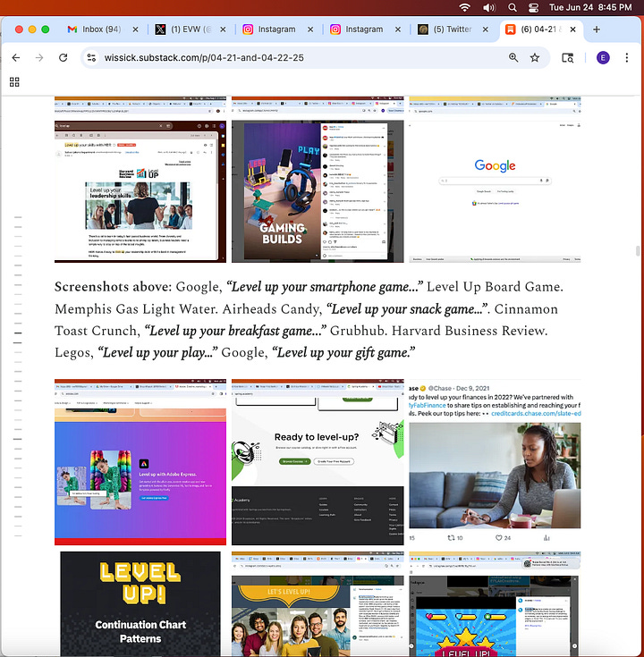Image resolution: width=644 pixels, height=657 pixels.
Task: Close the first Instagram tab
Action: pos(310,29)
